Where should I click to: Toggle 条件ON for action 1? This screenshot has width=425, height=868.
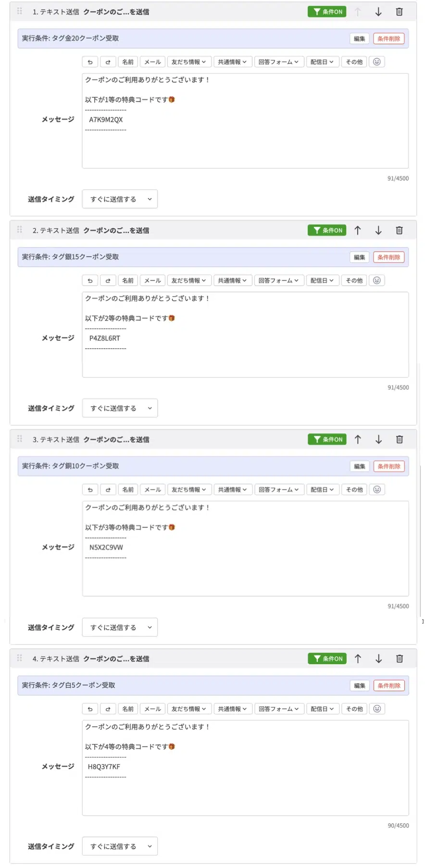tap(327, 12)
